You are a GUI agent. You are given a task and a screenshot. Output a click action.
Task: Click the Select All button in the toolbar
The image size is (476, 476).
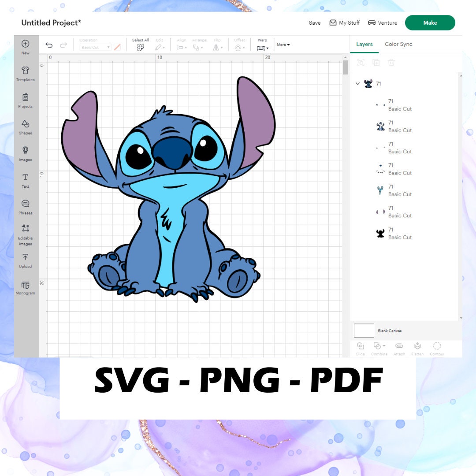[140, 43]
